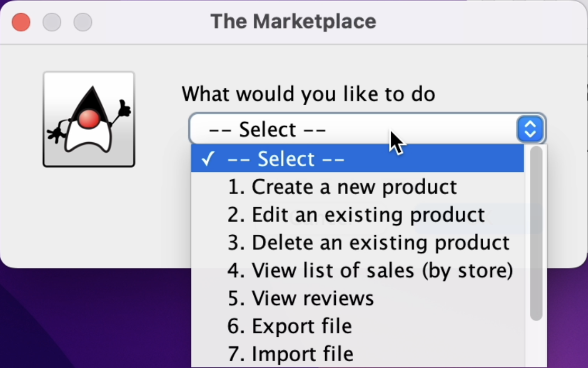
Task: Click scrollbar track below the thumb
Action: 536,344
